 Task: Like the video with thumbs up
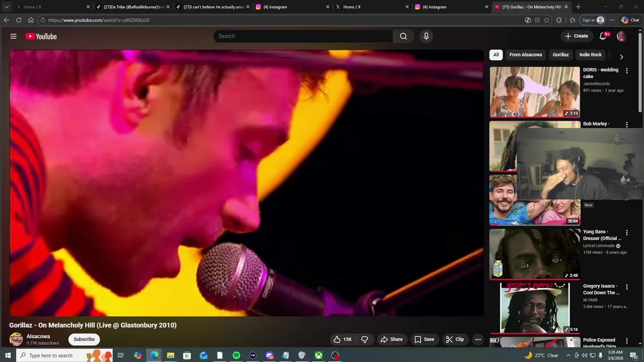click(342, 339)
